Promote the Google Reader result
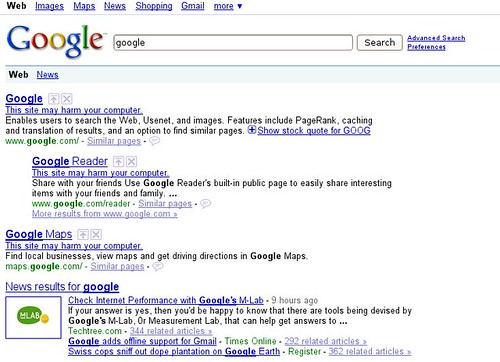 click(118, 162)
